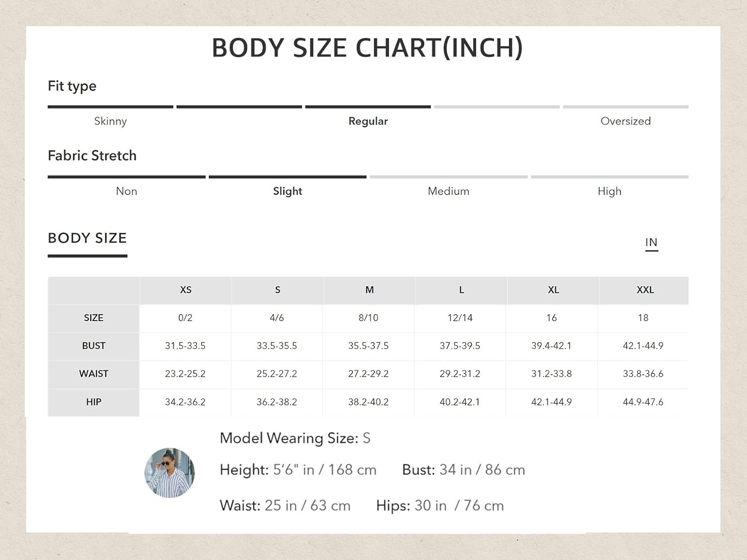747x560 pixels.
Task: Click waist value 29.2-31.2
Action: [x=460, y=374]
